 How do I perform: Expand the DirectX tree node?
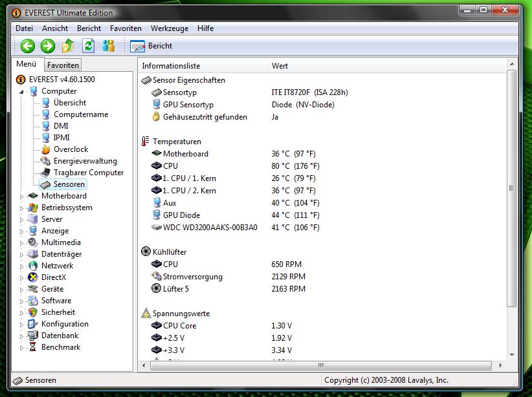point(21,277)
